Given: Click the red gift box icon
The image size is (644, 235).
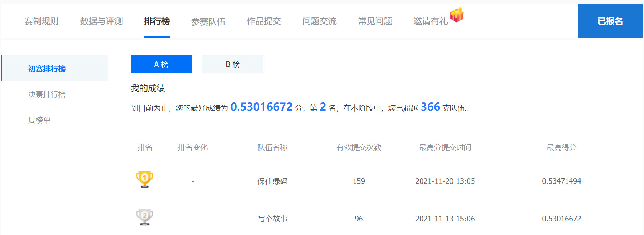Looking at the screenshot, I should coord(457,15).
